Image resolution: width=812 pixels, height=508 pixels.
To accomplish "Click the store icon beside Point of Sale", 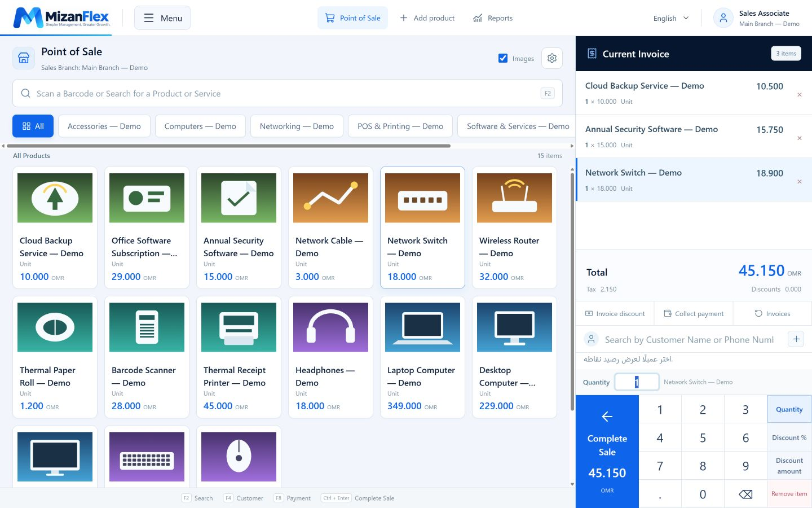I will coord(24,58).
